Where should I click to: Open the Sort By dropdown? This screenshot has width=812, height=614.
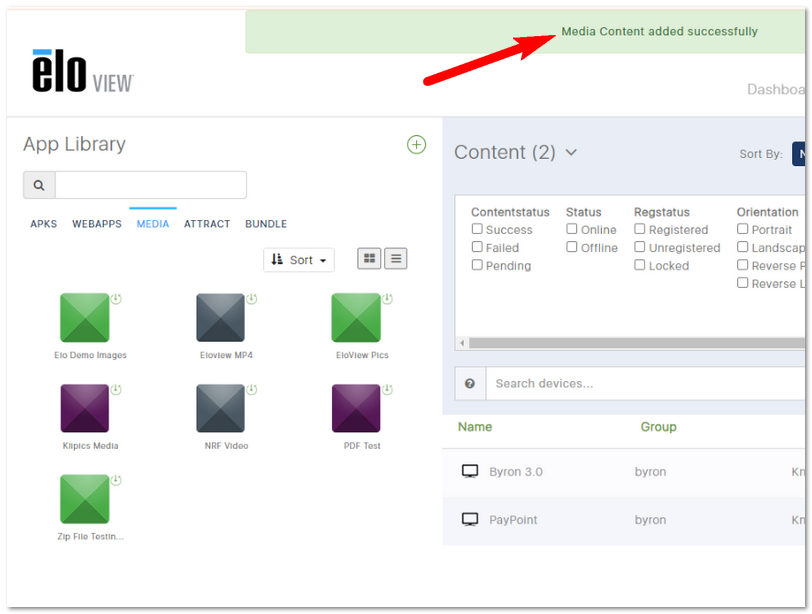coord(798,154)
